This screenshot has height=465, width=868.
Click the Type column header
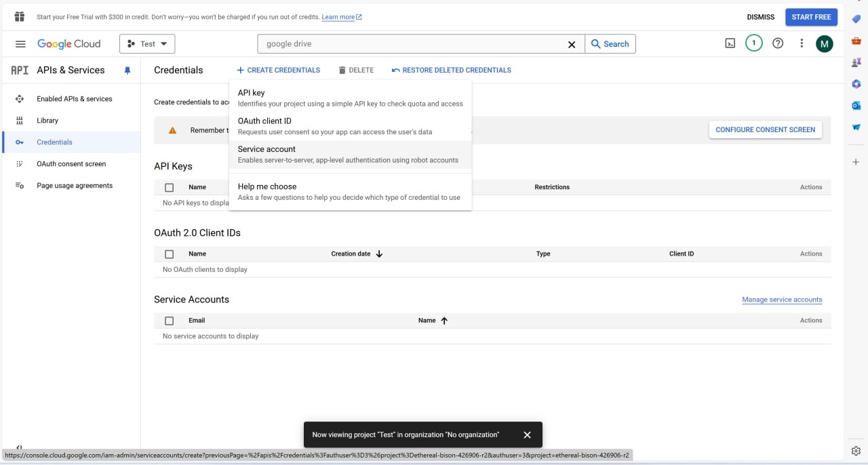coord(543,254)
